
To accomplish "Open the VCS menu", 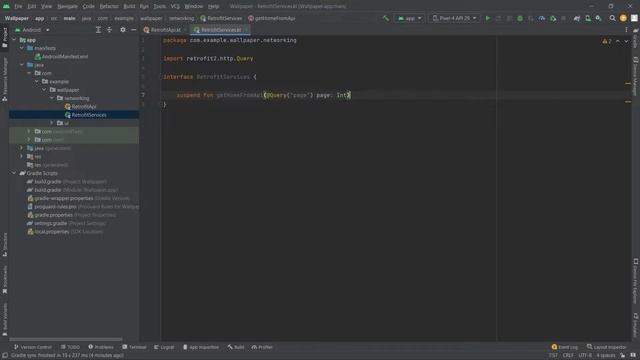I will (x=175, y=6).
